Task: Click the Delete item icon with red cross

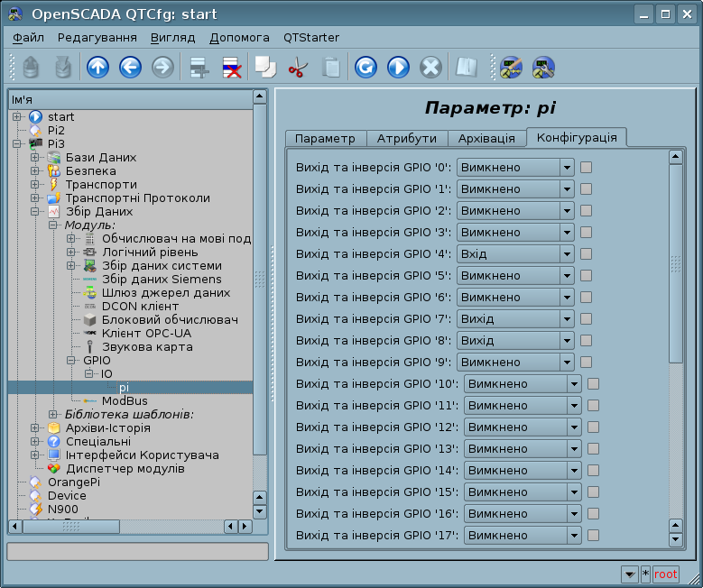Action: (x=231, y=68)
